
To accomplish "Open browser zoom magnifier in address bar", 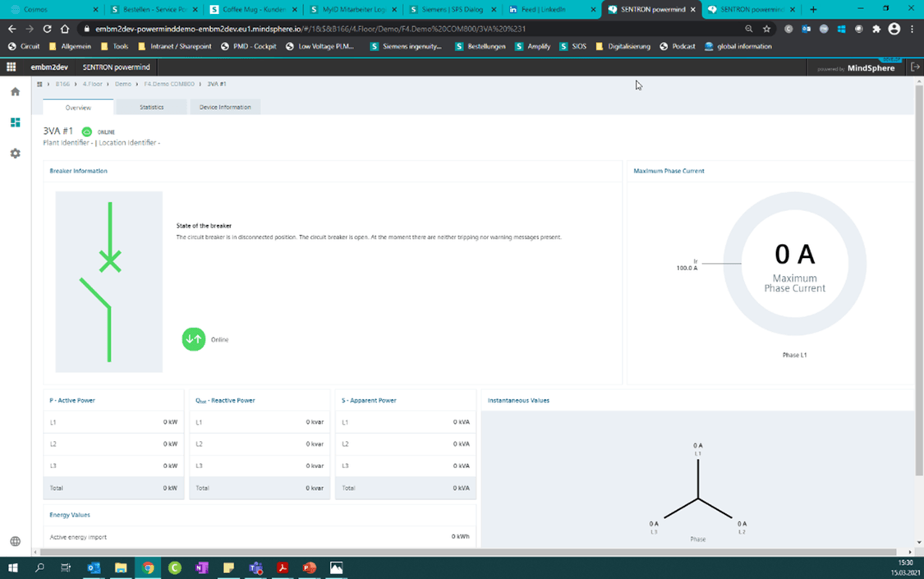I will [x=749, y=29].
